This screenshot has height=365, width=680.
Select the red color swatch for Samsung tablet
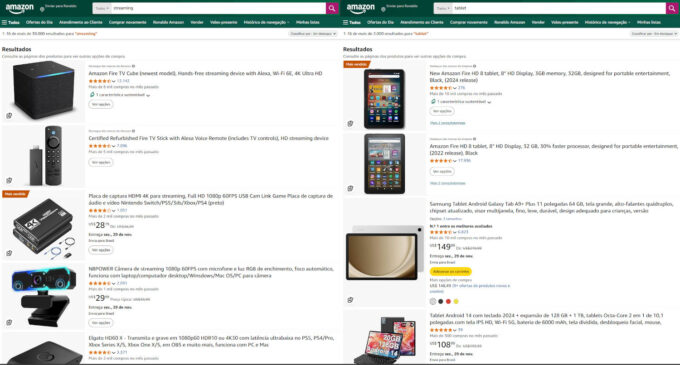click(x=448, y=301)
